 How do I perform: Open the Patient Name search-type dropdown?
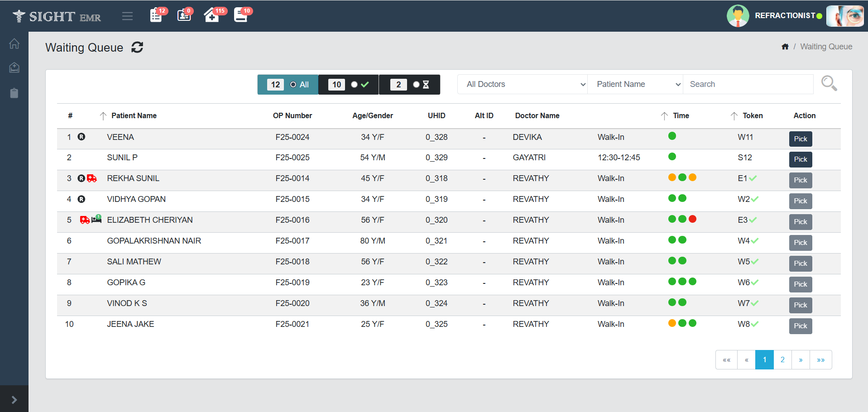coord(635,84)
